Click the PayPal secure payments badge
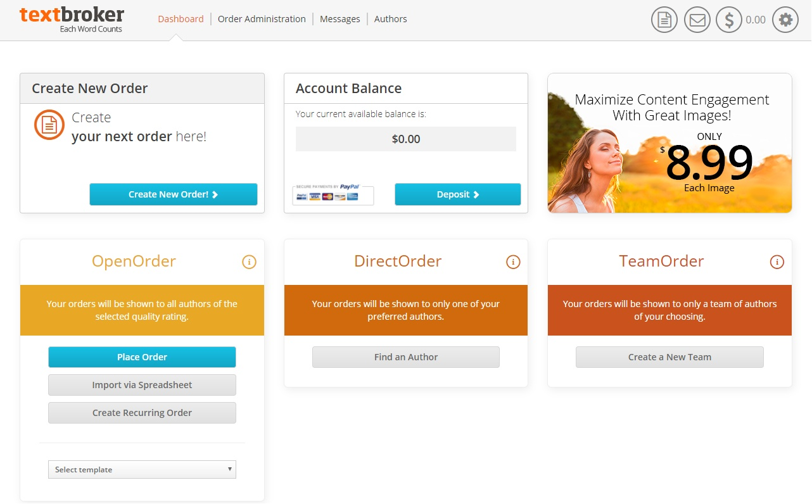Screen dimensions: 812x504 [x=333, y=194]
